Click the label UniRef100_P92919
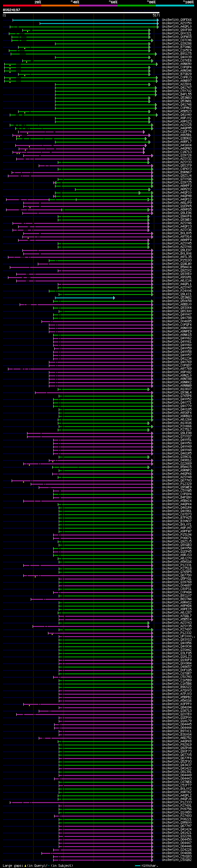This screenshot has height=868, width=197. click(x=177, y=745)
